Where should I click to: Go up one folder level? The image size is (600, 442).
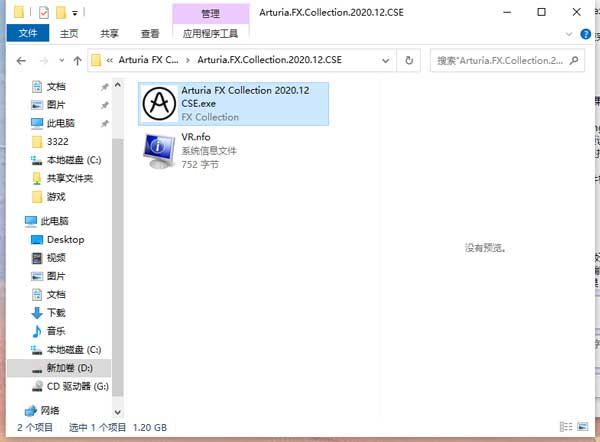click(77, 60)
